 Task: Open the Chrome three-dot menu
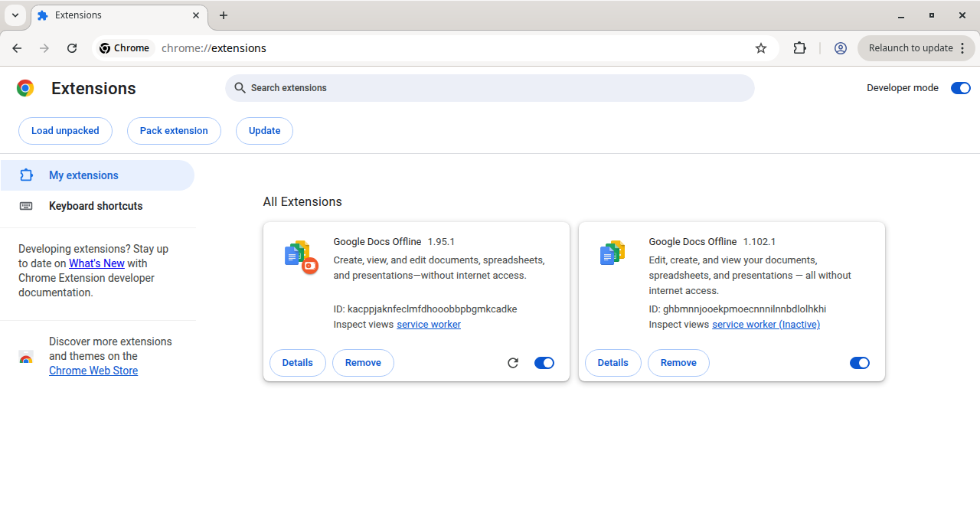[962, 48]
